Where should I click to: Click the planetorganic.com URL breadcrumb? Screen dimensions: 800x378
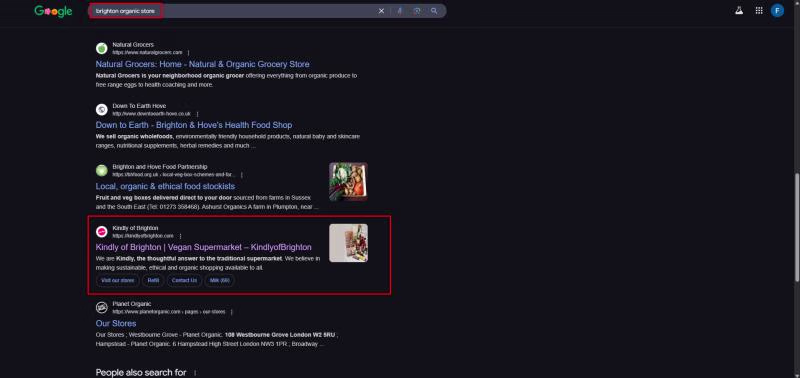(x=169, y=312)
